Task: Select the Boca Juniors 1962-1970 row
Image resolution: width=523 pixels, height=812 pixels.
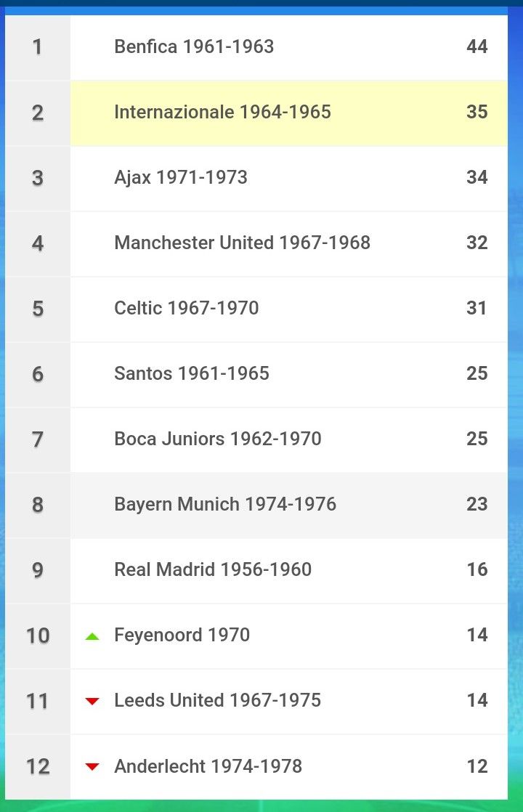Action: coord(256,439)
